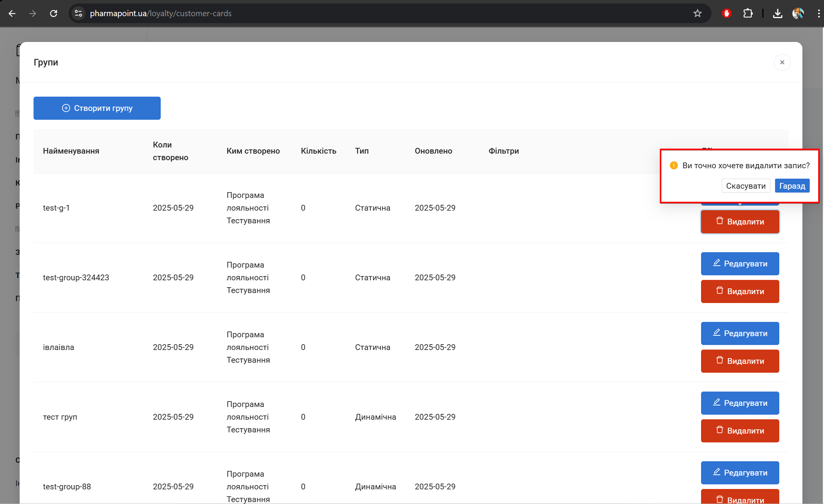Click Створити групу button
This screenshot has height=504, width=824.
97,108
